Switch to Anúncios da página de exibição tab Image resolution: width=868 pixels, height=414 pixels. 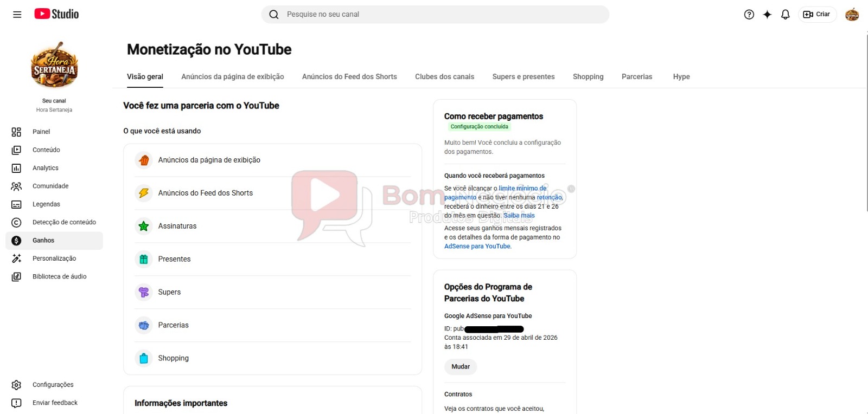[233, 76]
